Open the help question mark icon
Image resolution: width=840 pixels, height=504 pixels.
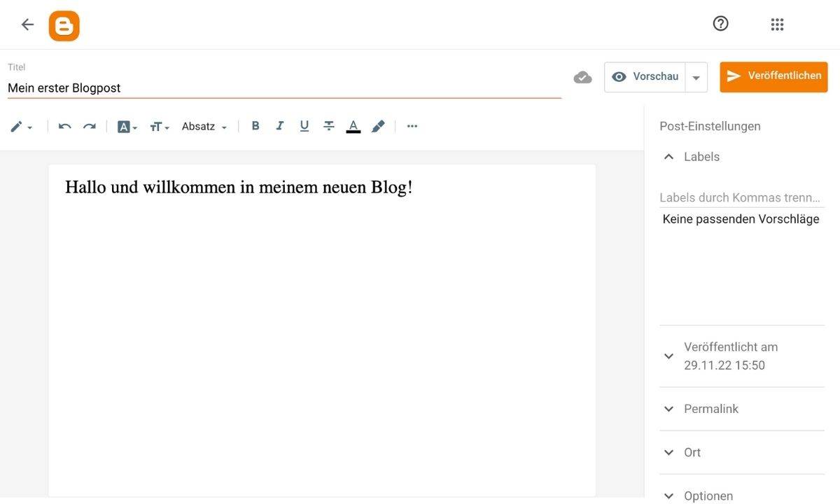coord(720,24)
